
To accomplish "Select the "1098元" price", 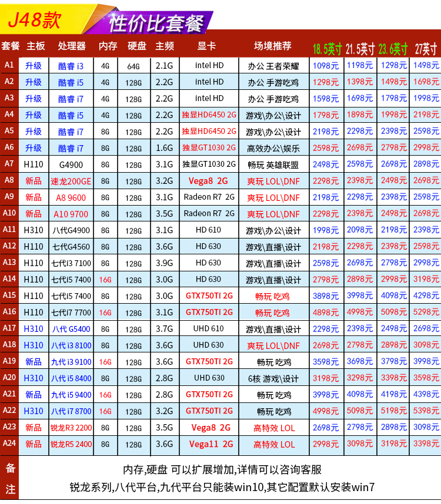I will [x=326, y=66].
